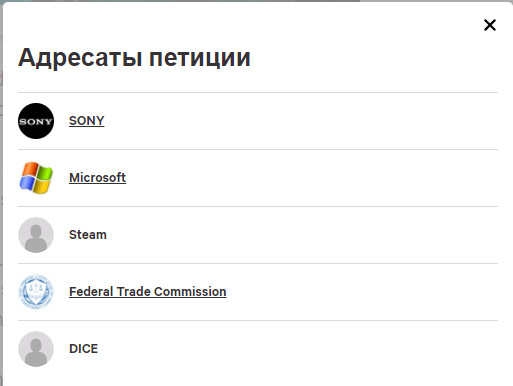Image resolution: width=513 pixels, height=386 pixels.
Task: Click the divider line directly under the heading
Action: (258, 92)
